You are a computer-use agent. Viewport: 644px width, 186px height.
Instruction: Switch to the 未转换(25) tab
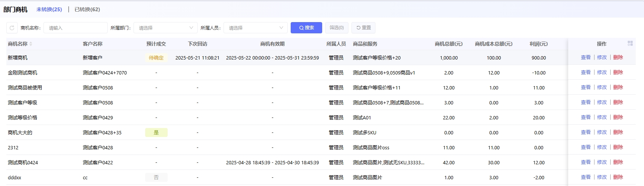click(49, 9)
